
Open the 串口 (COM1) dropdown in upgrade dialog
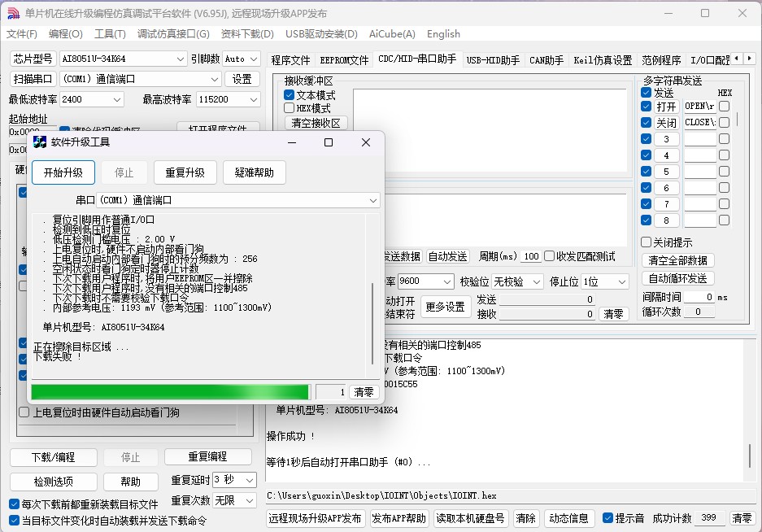point(373,200)
